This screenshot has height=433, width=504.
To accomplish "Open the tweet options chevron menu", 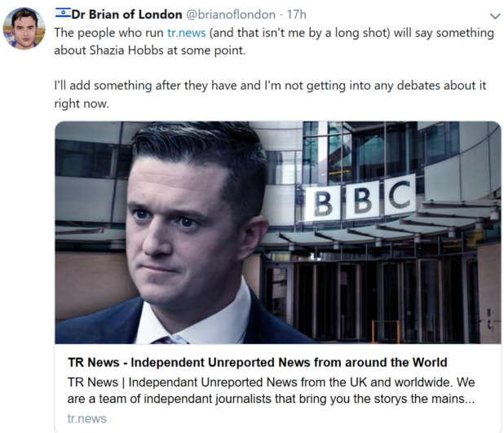I will point(495,15).
